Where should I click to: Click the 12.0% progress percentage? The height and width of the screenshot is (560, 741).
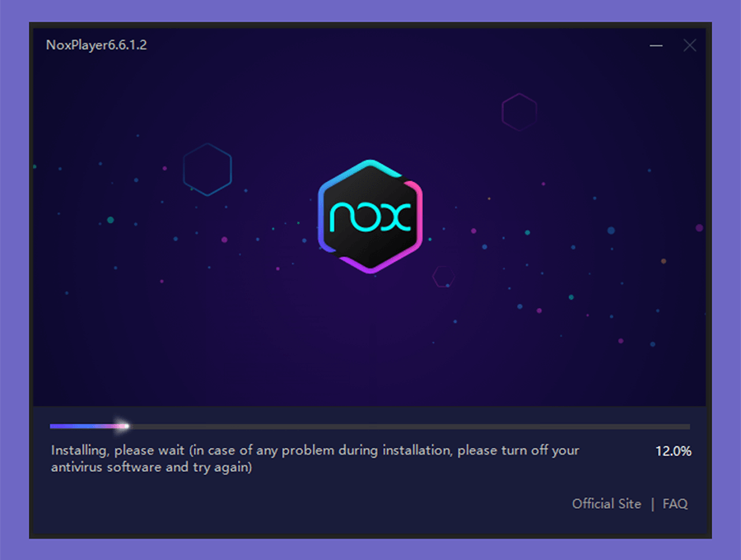(x=673, y=451)
